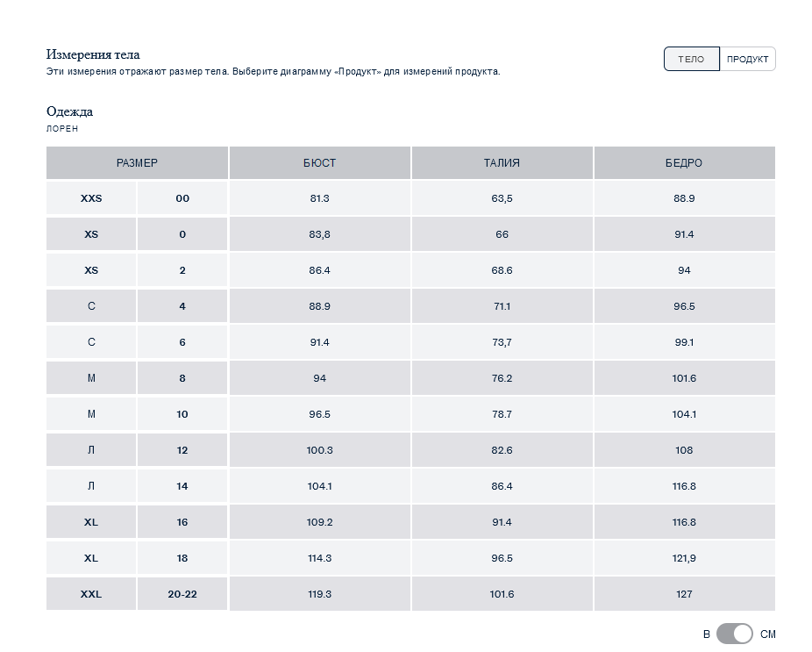Click the РАЗМЕР column header

point(137,163)
